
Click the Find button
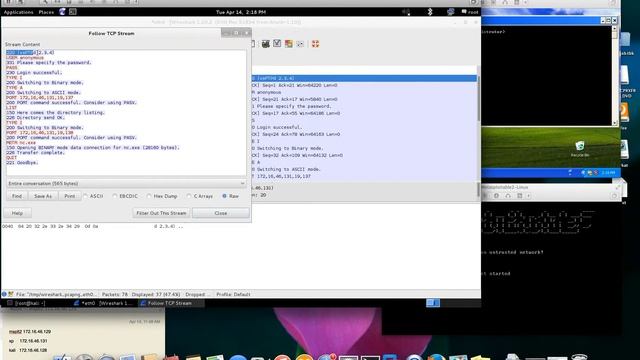tap(17, 196)
